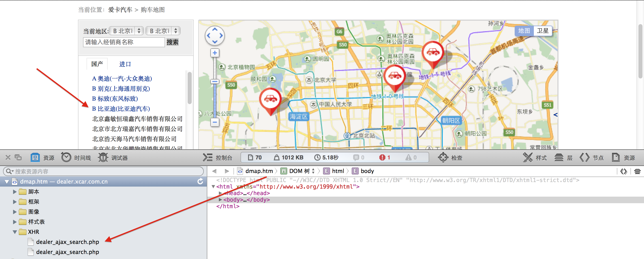644x259 pixels.
Task: Toggle the code brackets icon beside the breadcrumb
Action: click(624, 171)
